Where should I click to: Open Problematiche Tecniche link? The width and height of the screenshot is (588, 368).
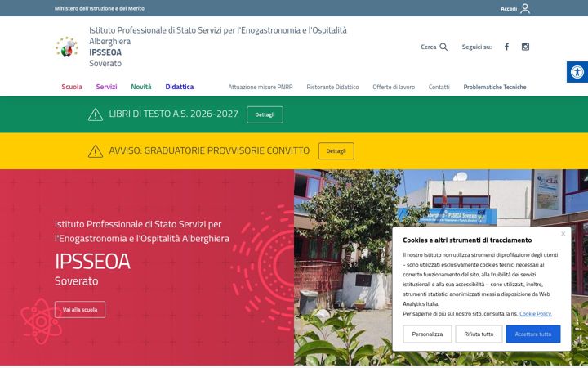click(495, 88)
